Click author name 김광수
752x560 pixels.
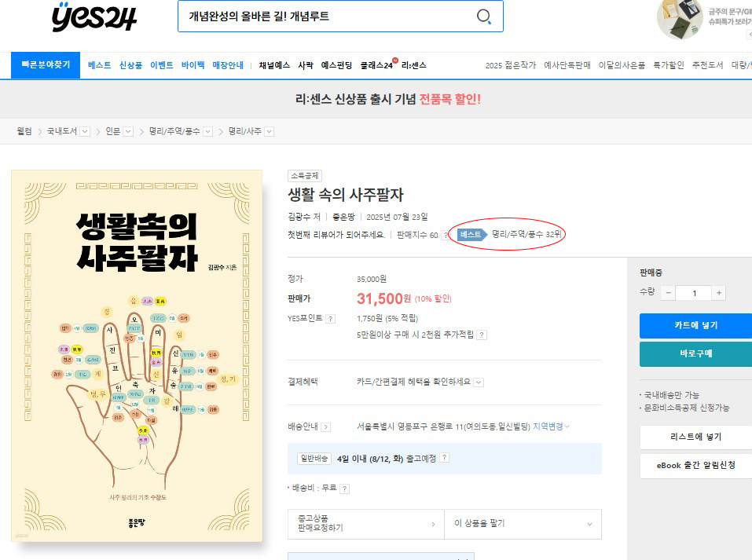point(299,217)
